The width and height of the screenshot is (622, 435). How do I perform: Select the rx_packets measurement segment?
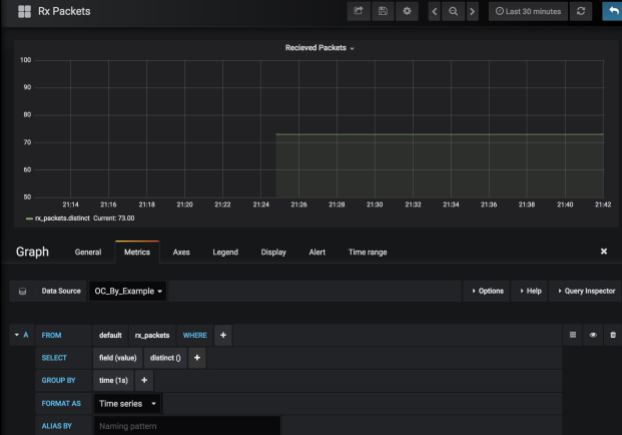(x=152, y=335)
